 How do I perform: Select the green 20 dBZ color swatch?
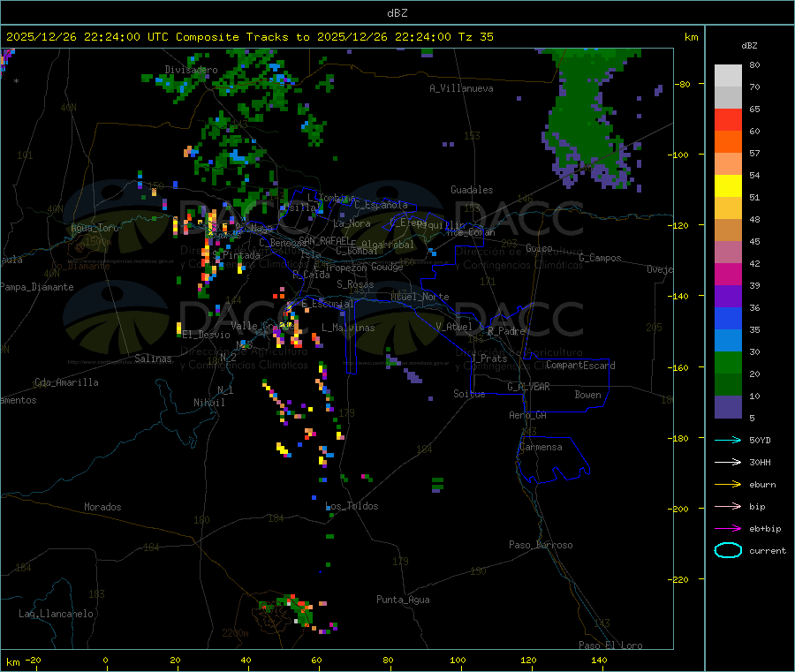[x=728, y=362]
